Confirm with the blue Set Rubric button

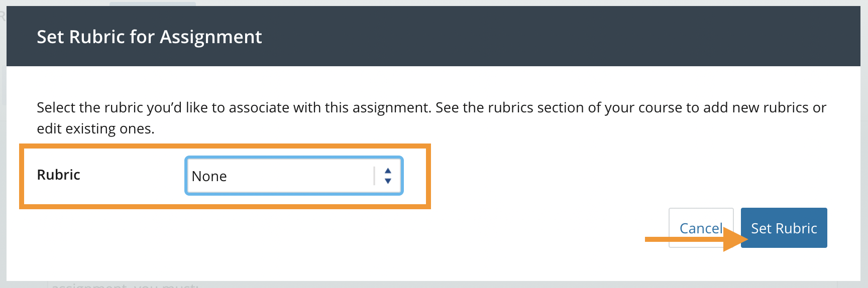(x=784, y=228)
